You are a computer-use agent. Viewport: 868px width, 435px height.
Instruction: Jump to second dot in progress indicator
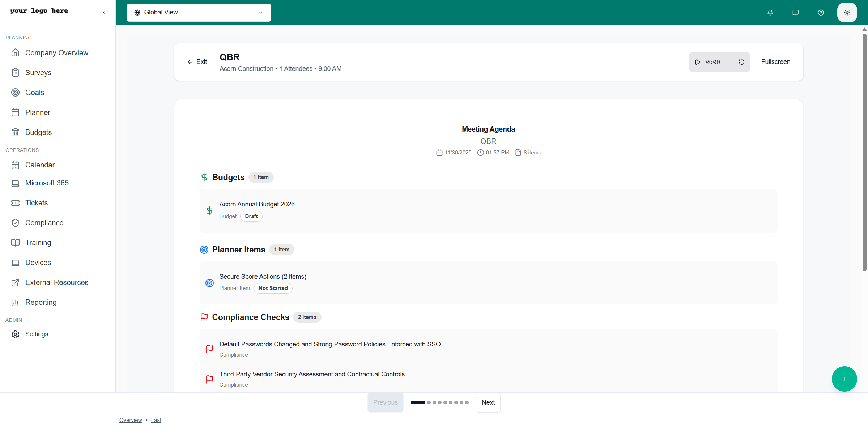coord(429,402)
